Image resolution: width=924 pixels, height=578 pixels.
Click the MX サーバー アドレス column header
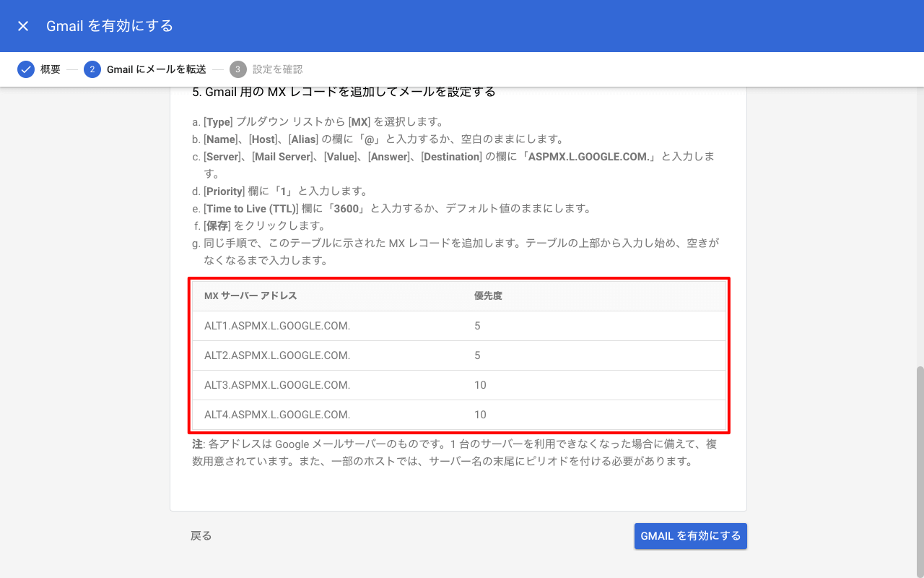point(250,296)
